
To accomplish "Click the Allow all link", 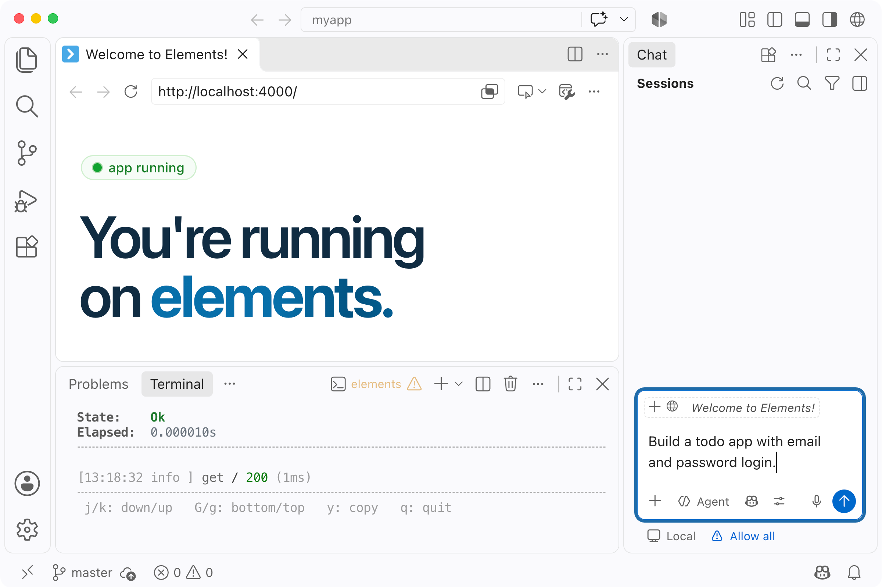I will [x=743, y=536].
